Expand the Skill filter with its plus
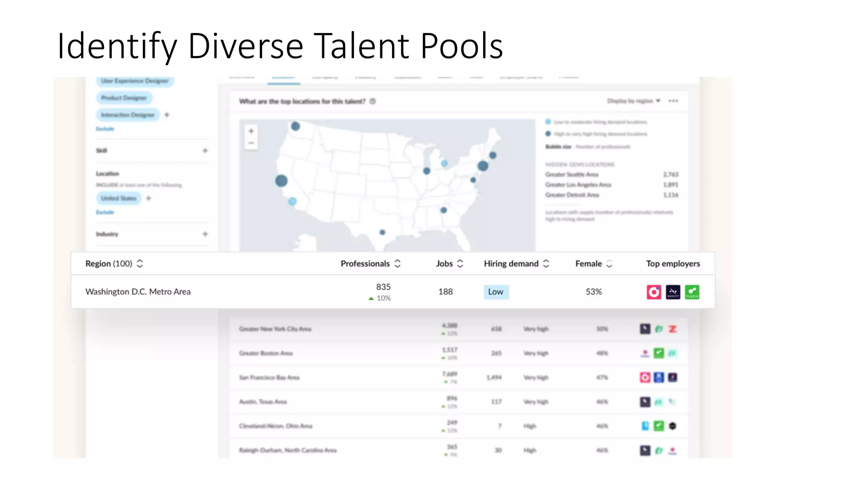 click(205, 150)
